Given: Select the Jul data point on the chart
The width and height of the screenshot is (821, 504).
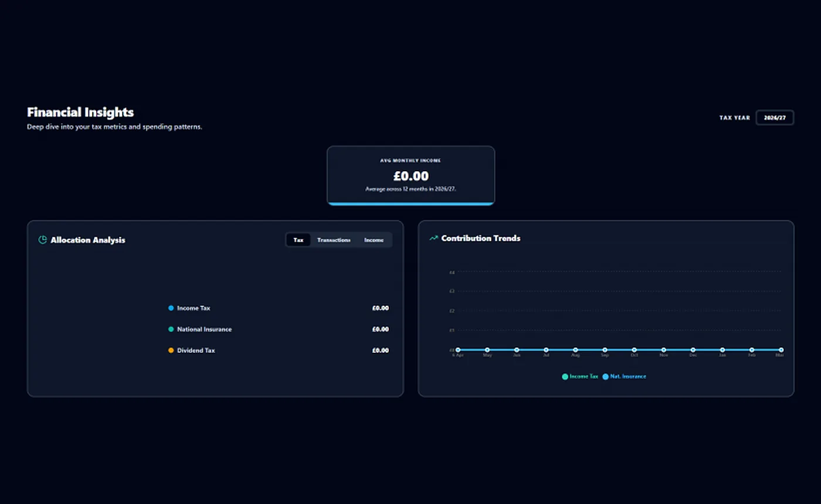Looking at the screenshot, I should 546,350.
